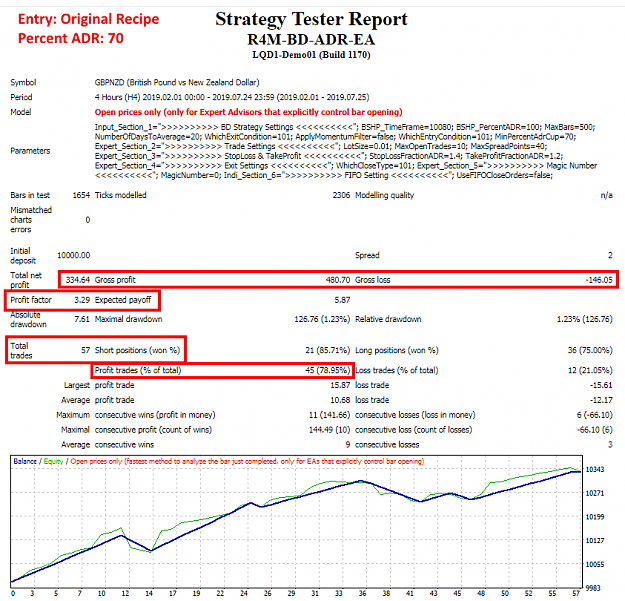The image size is (625, 601).
Task: Click the Strategy Tester Report title
Action: click(x=311, y=19)
